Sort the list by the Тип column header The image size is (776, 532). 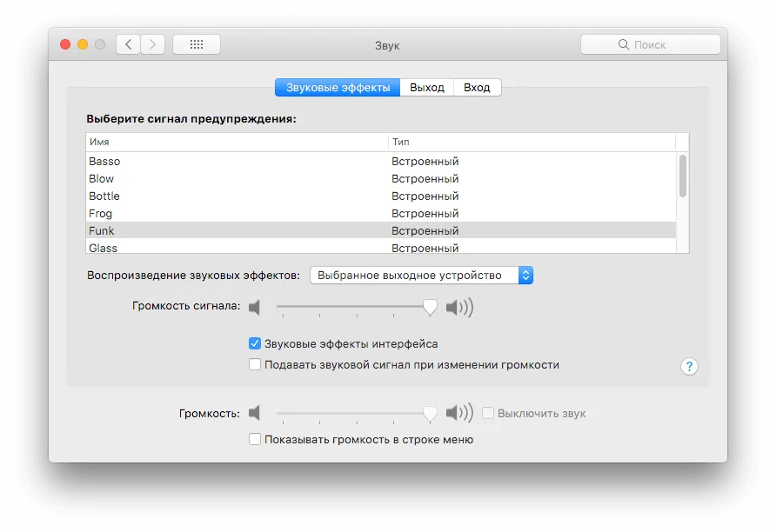(x=532, y=142)
